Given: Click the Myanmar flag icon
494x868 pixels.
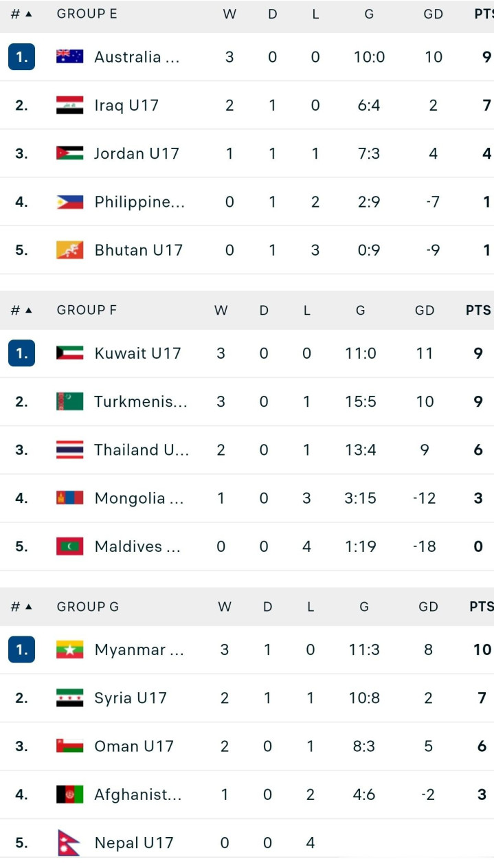Looking at the screenshot, I should [x=69, y=649].
